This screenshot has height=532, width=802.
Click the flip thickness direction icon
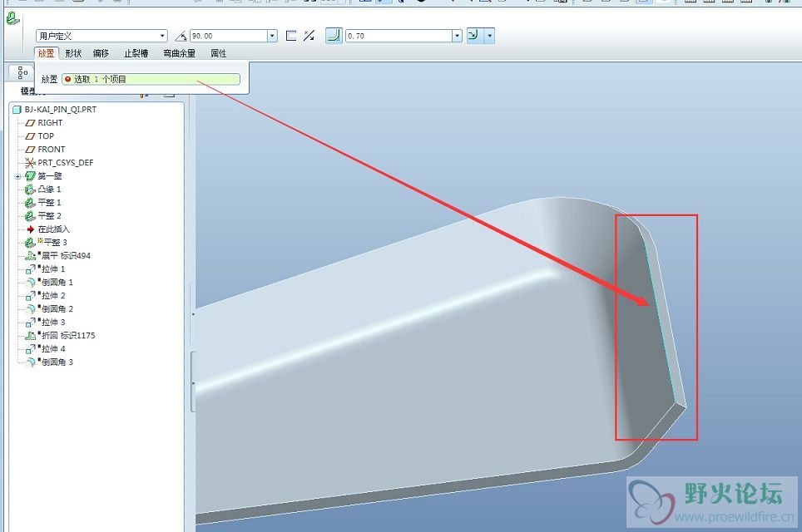(x=309, y=36)
